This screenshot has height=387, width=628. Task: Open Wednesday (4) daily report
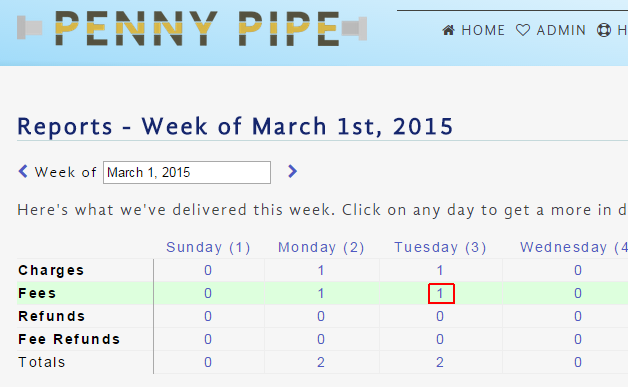point(574,247)
